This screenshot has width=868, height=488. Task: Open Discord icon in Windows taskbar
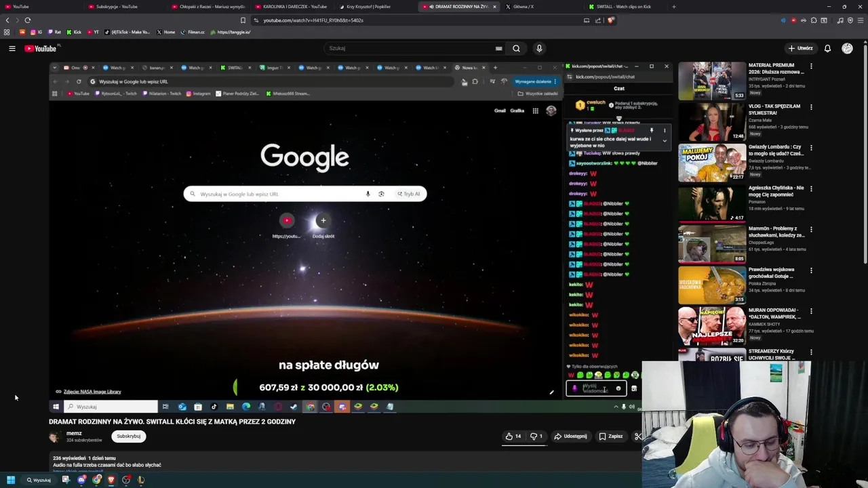[x=81, y=480]
